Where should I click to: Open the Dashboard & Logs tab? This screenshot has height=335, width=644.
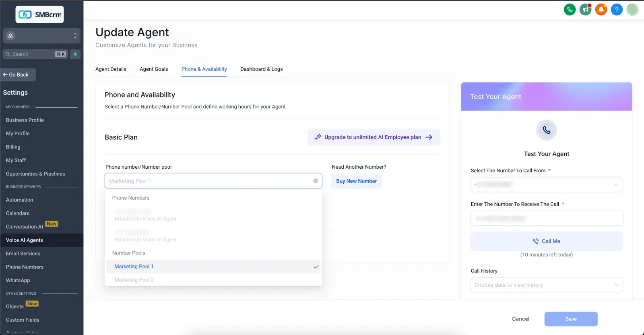pos(262,69)
